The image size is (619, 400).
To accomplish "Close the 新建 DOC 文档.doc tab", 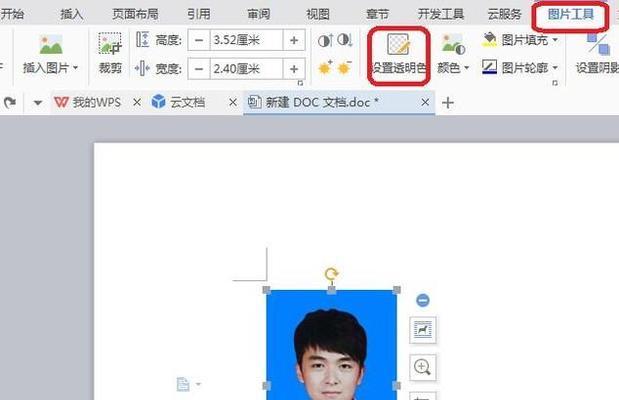I will [425, 103].
